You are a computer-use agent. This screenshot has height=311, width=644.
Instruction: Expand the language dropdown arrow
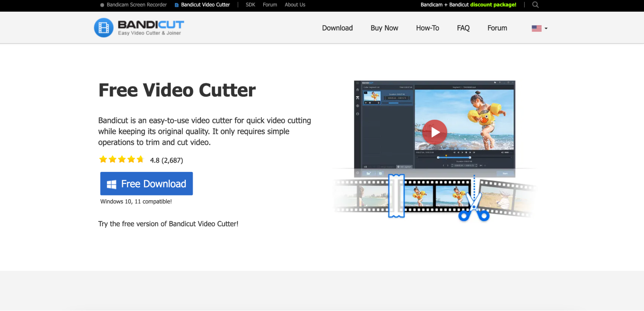pyautogui.click(x=546, y=28)
